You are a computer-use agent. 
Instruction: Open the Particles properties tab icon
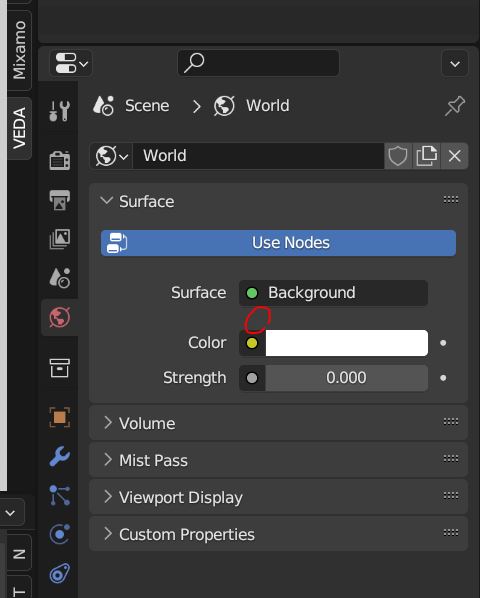pos(59,495)
